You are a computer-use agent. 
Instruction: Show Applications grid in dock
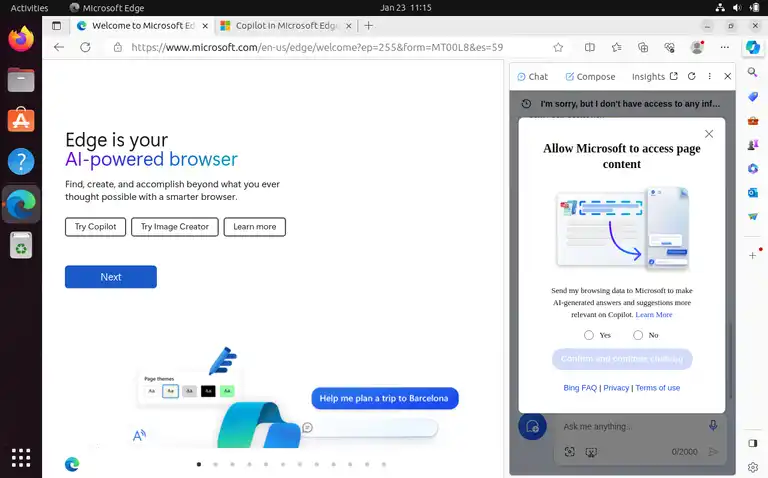[x=21, y=457]
